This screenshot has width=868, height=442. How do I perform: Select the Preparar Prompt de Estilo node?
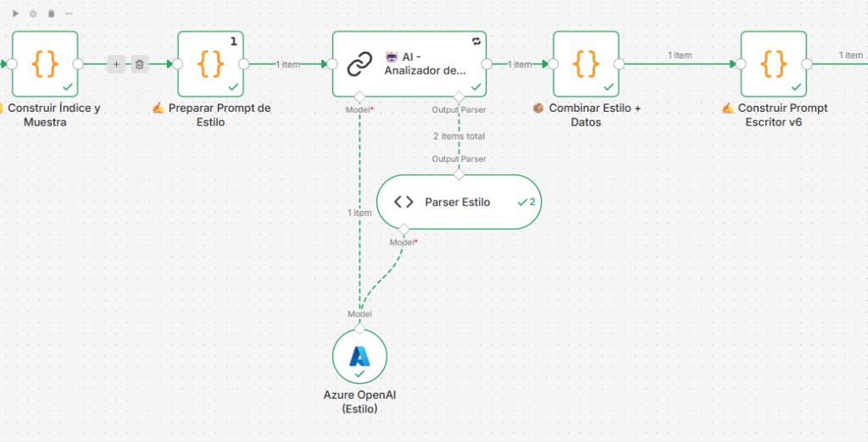211,64
